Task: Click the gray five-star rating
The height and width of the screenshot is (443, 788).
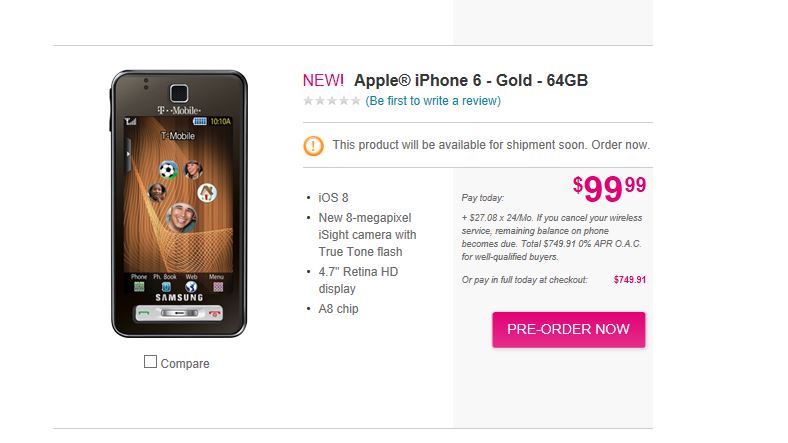Action: 332,101
